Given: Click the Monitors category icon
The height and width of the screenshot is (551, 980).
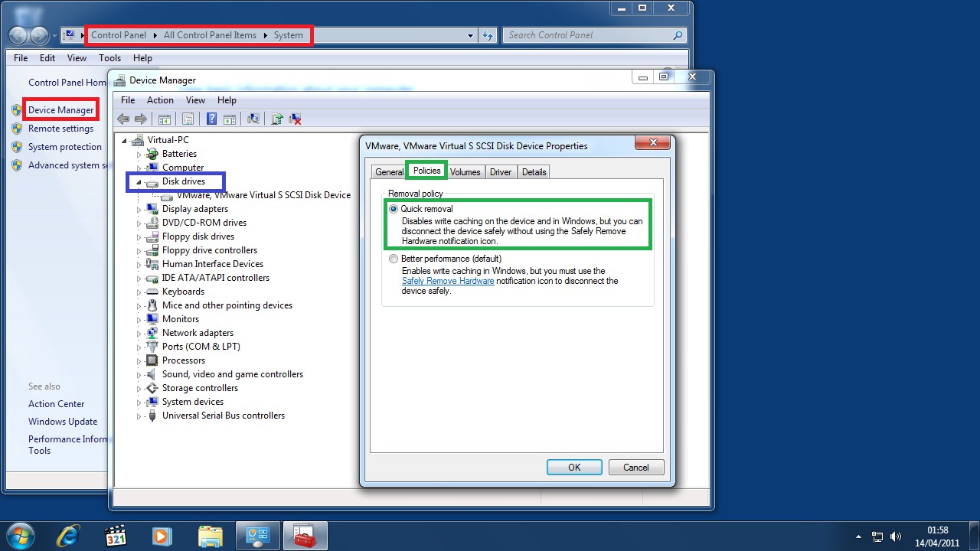Looking at the screenshot, I should (152, 319).
